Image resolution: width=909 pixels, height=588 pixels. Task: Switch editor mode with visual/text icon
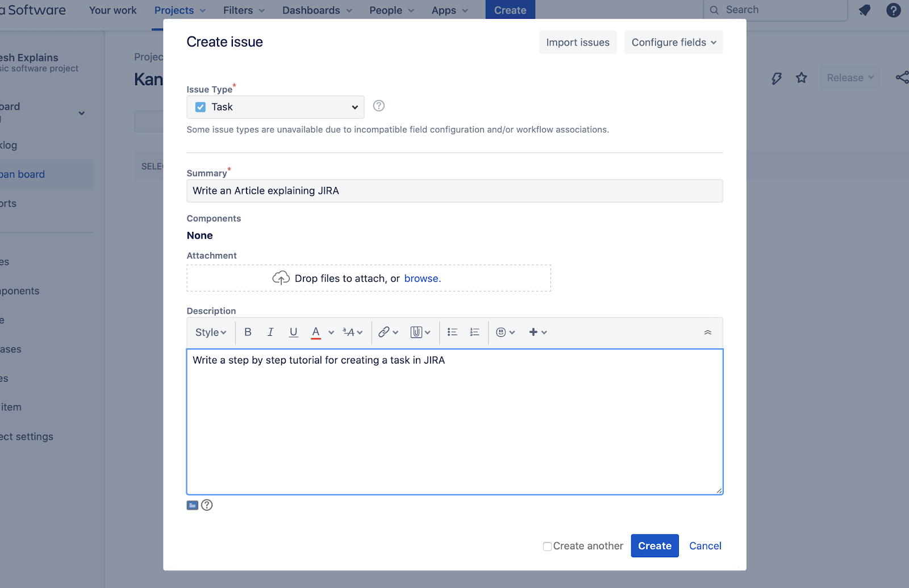tap(193, 505)
